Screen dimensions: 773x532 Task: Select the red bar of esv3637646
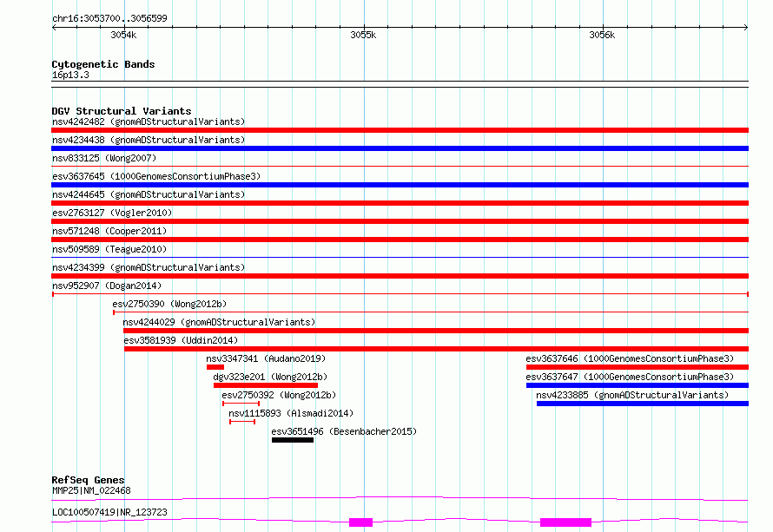click(638, 367)
